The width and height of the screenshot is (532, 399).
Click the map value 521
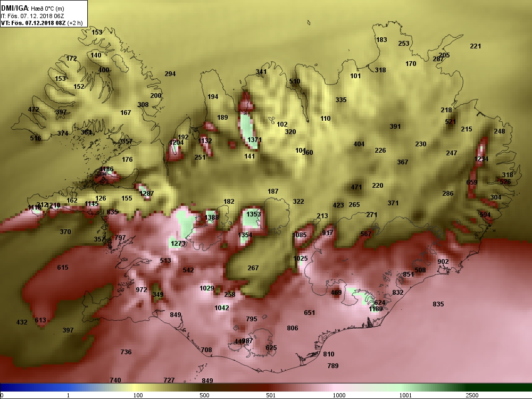[x=451, y=121]
